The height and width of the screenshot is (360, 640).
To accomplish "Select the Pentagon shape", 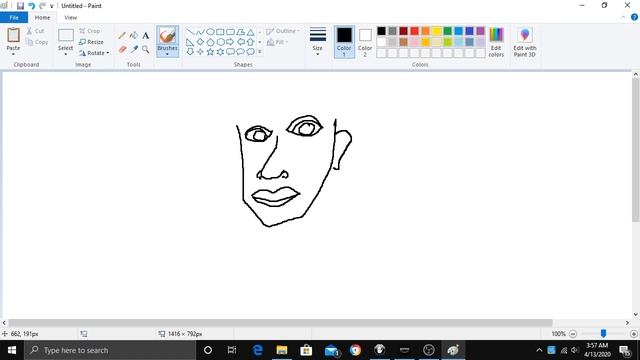I will 210,42.
